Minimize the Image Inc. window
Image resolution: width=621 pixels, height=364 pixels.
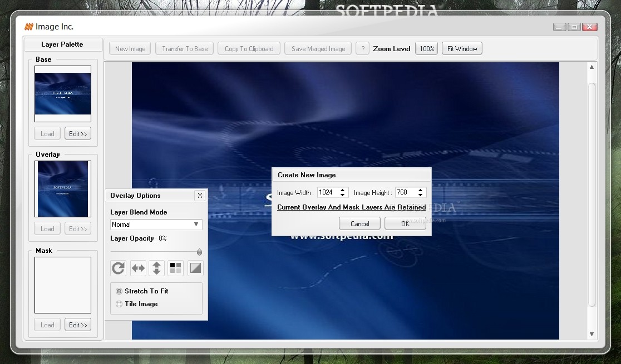coord(559,27)
